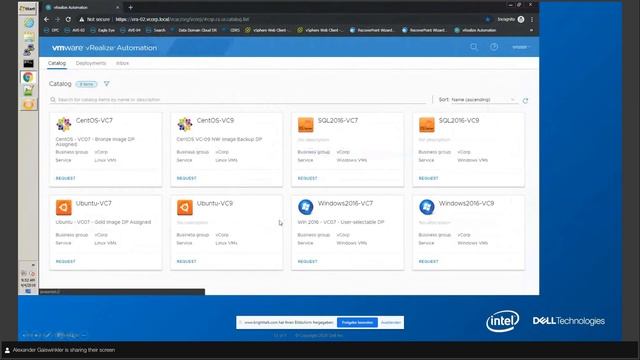The width and height of the screenshot is (640, 360).
Task: Request the SQL2016-VC7 catalog item
Action: coord(307,178)
